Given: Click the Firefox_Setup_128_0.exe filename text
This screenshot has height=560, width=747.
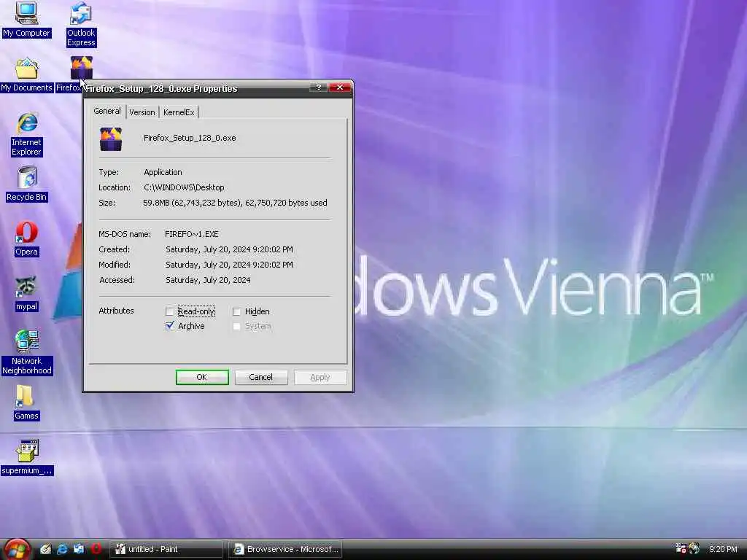Looking at the screenshot, I should 190,138.
